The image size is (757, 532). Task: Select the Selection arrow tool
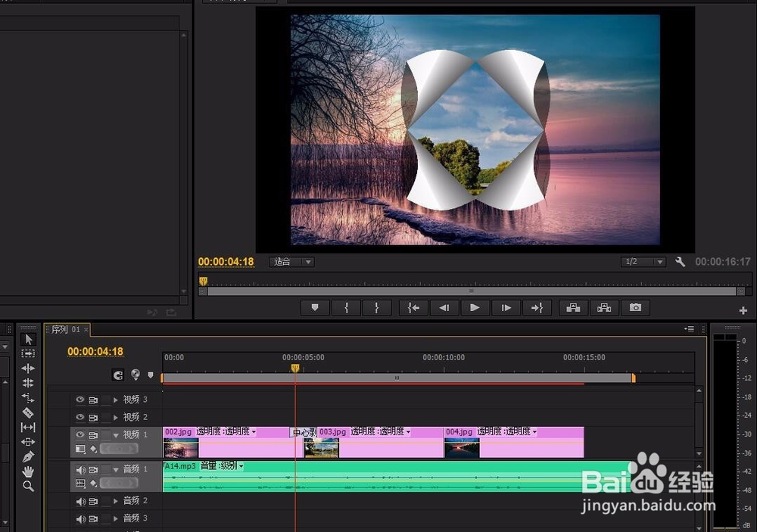coord(28,339)
